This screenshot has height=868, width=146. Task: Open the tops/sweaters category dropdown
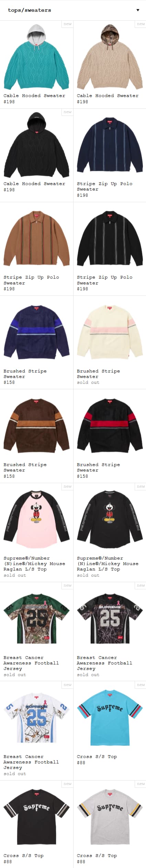73,10
